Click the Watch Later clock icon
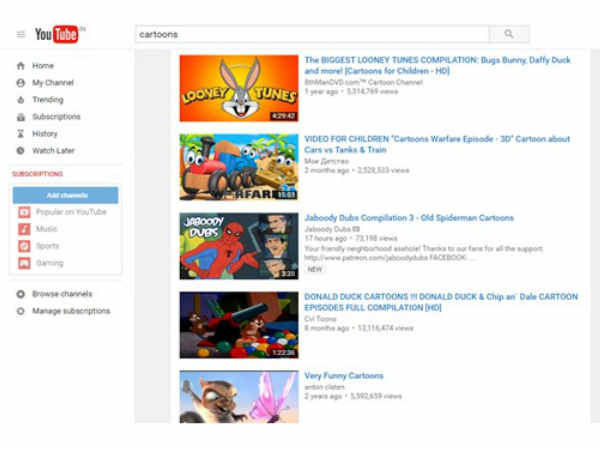Image resolution: width=600 pixels, height=450 pixels. pos(21,151)
